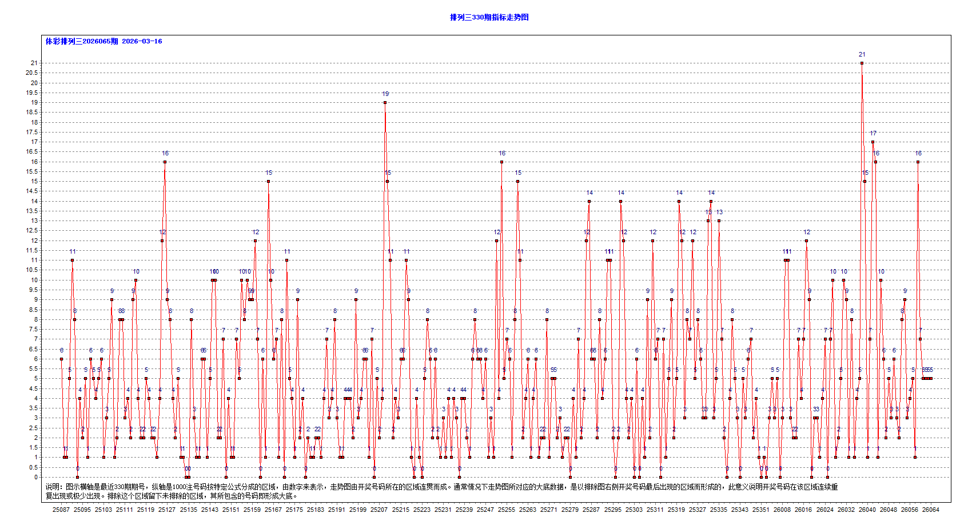Select the x-axis period label 26040
980x529 pixels.
pos(867,510)
